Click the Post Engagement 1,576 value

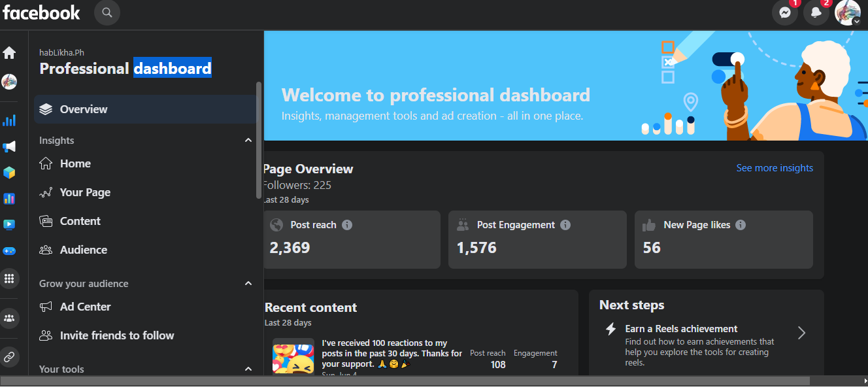476,248
